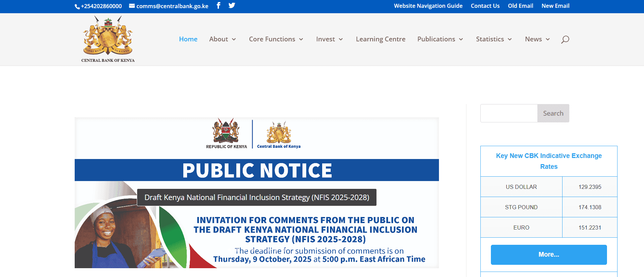
Task: Expand the News menu
Action: (537, 39)
